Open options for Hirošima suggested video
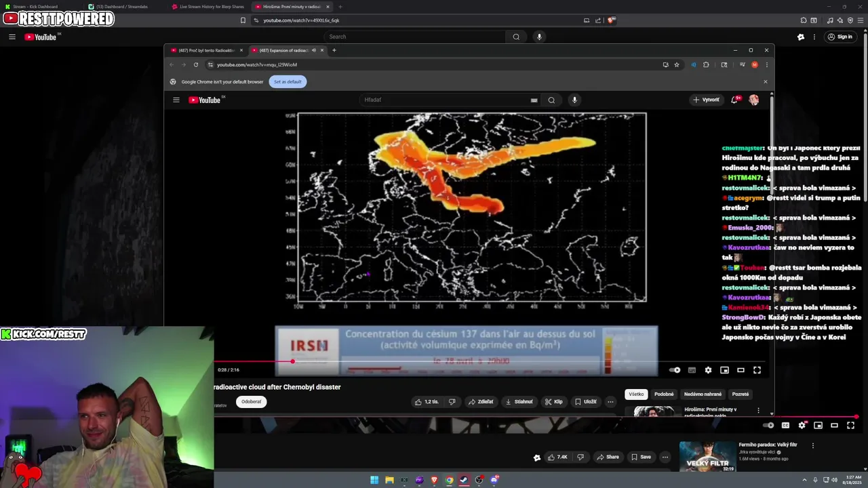The width and height of the screenshot is (868, 488). coord(758,411)
